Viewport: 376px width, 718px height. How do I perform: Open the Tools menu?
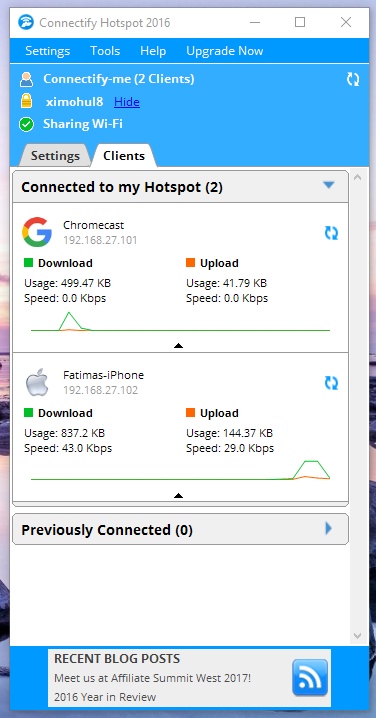click(x=105, y=51)
